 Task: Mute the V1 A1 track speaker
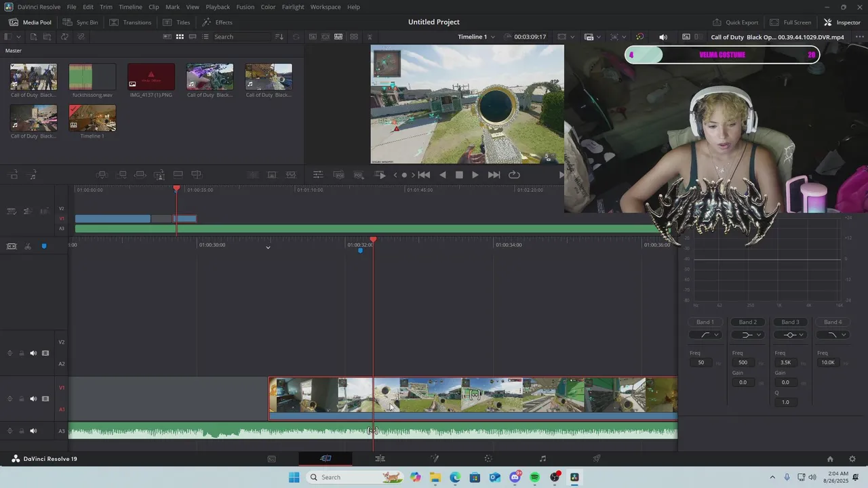coord(33,399)
